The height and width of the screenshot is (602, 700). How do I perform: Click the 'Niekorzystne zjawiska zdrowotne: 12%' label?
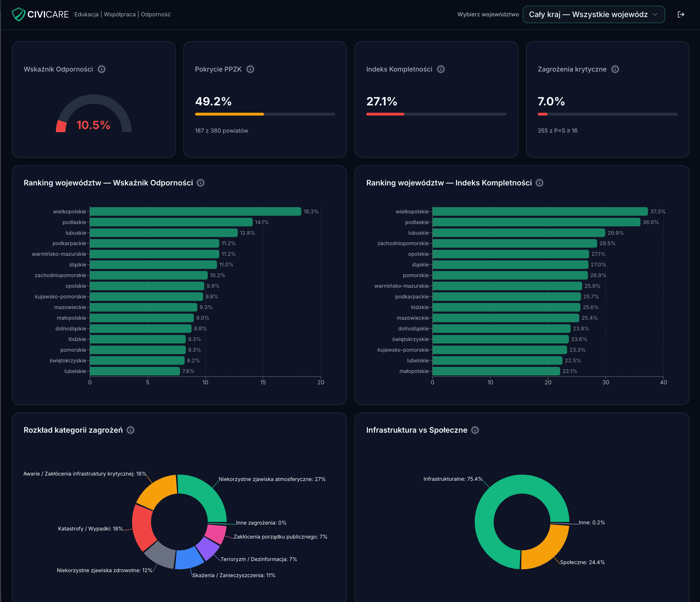click(x=104, y=570)
